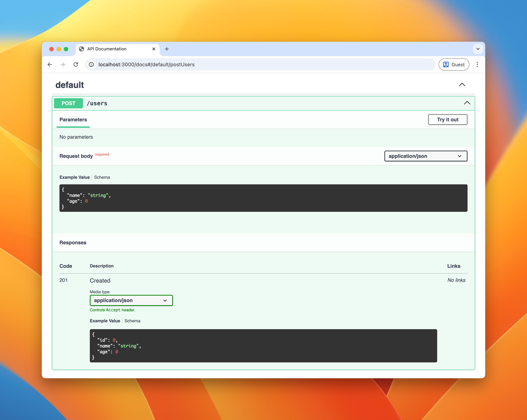Image resolution: width=527 pixels, height=420 pixels.
Task: Open the response Media type dropdown
Action: click(x=131, y=300)
